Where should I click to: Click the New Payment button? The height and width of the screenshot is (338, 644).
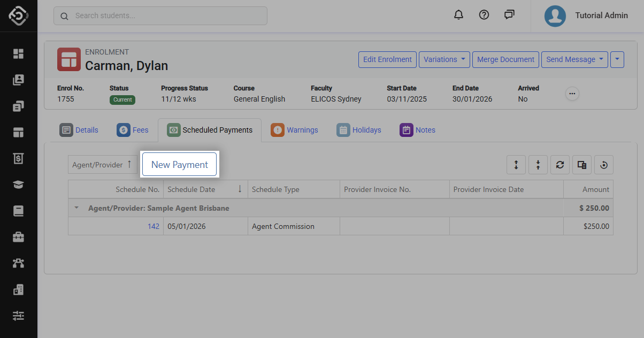point(179,164)
